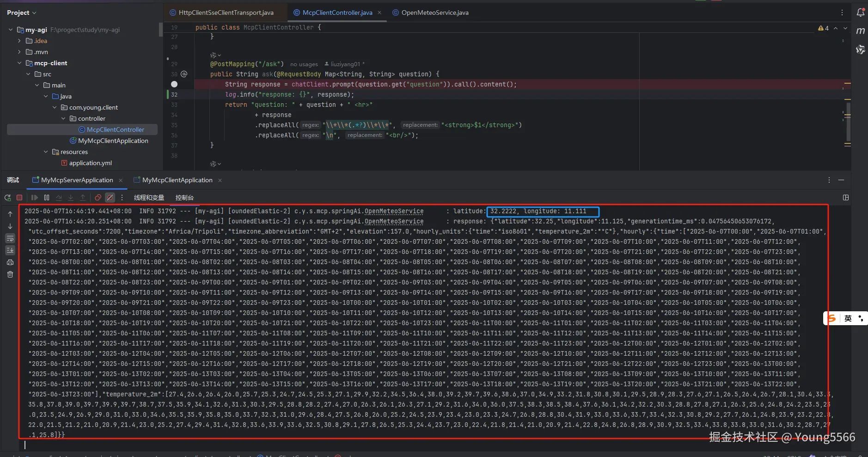This screenshot has width=868, height=457.
Task: Collapse the com.young.client package
Action: pyautogui.click(x=55, y=107)
